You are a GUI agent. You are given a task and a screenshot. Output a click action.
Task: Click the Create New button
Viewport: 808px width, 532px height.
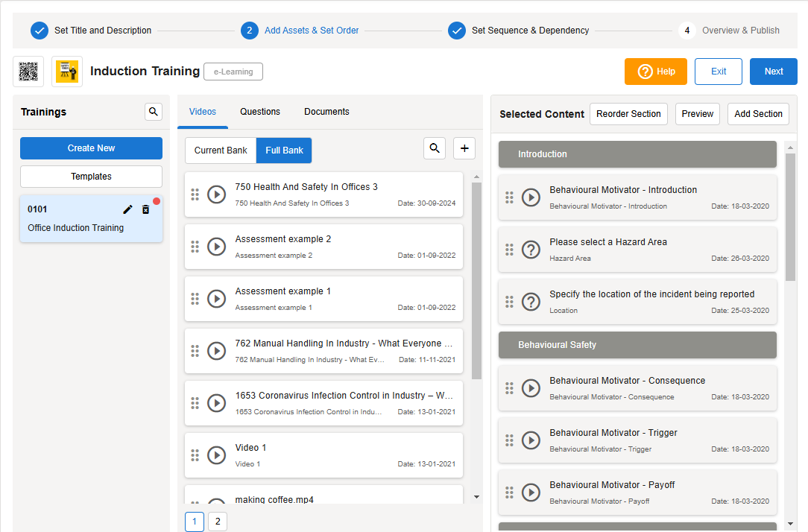(91, 148)
